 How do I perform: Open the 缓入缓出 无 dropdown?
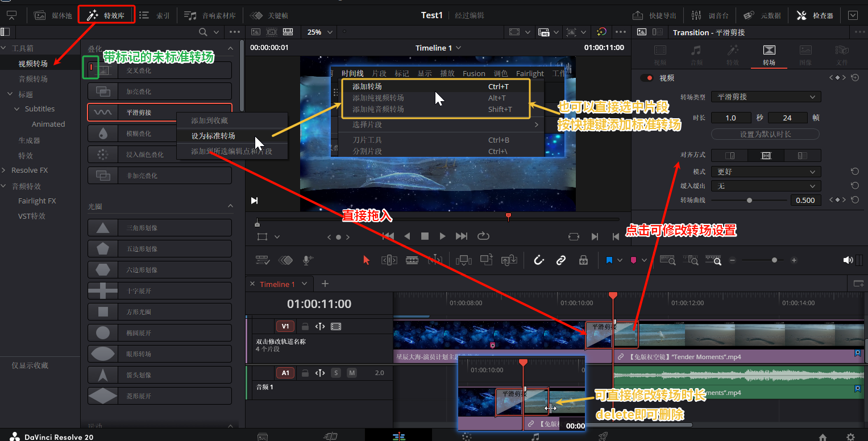coord(766,186)
